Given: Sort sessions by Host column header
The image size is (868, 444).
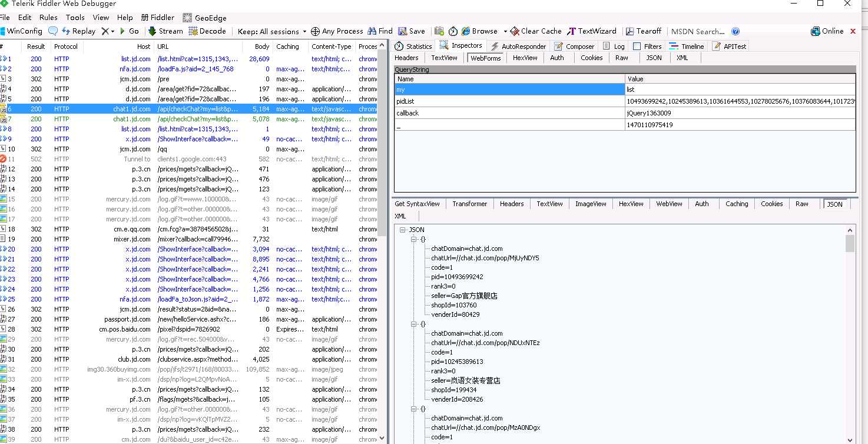Looking at the screenshot, I should [x=118, y=47].
